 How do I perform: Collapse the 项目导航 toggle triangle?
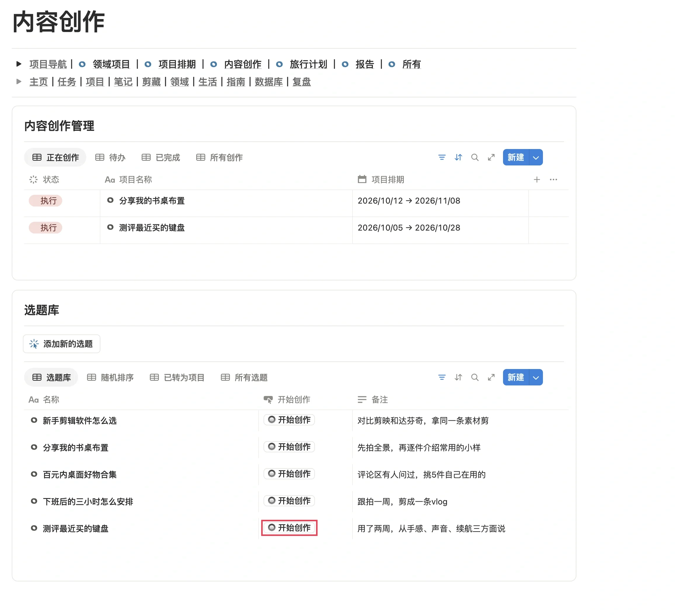[x=19, y=64]
